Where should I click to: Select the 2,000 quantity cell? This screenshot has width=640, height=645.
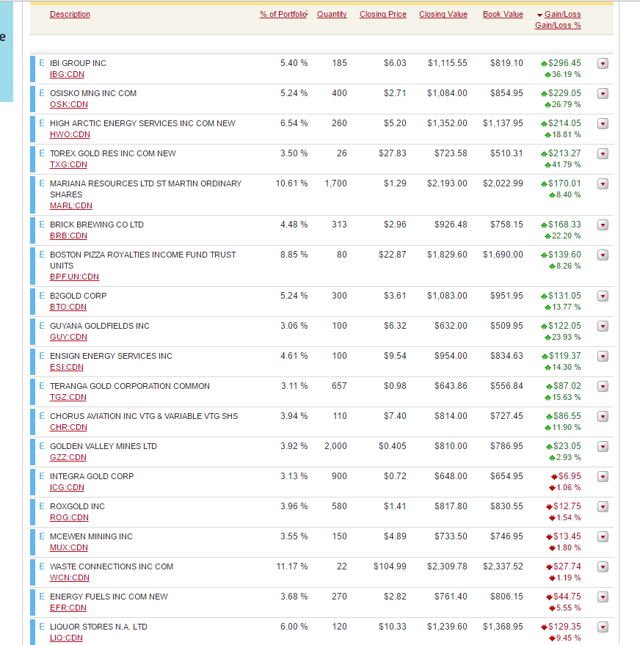[336, 446]
